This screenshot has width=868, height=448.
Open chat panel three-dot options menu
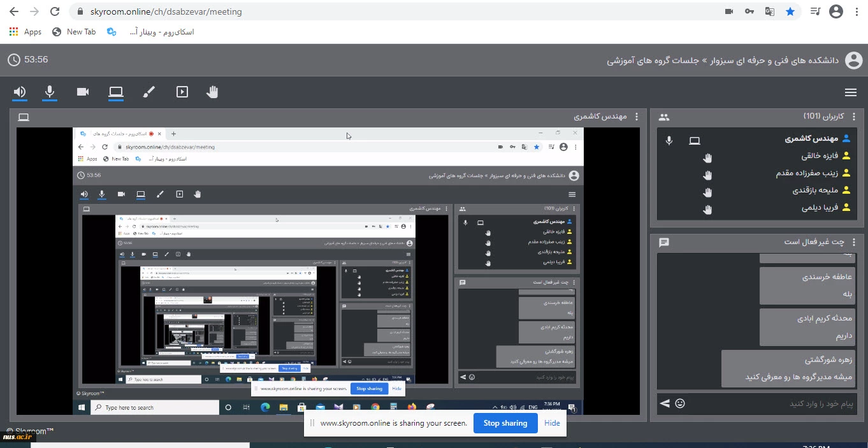coord(853,243)
